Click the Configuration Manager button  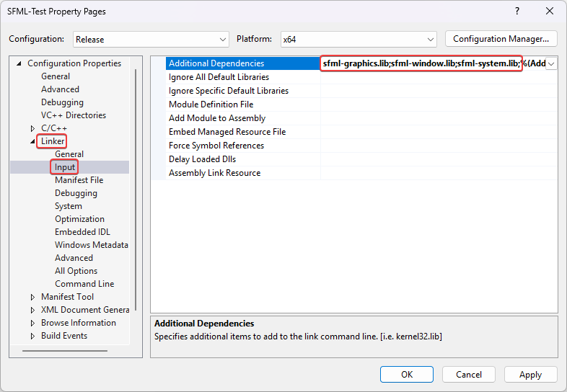pyautogui.click(x=501, y=39)
